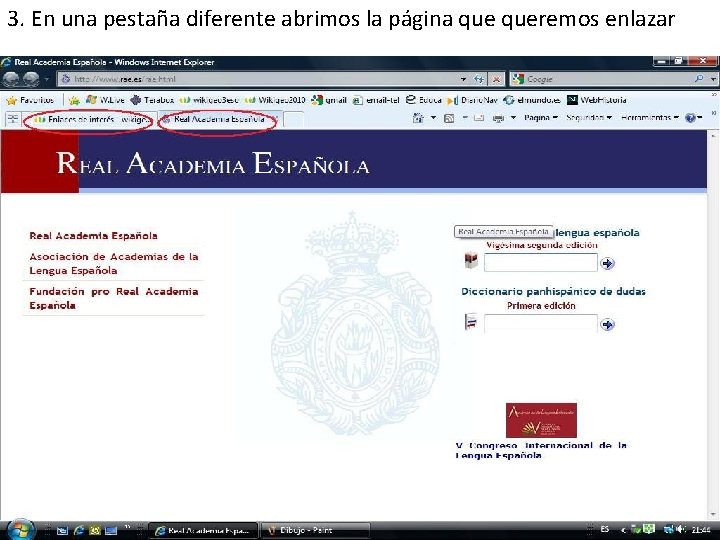Expand the Print options dropdown arrow
Viewport: 720px width, 540px height.
pos(513,118)
